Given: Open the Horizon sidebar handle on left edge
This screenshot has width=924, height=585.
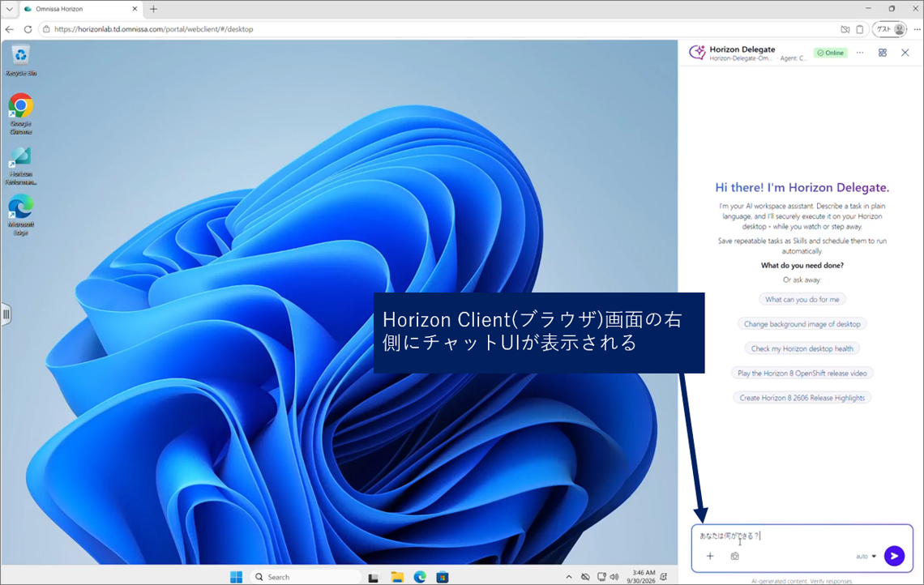Looking at the screenshot, I should (x=6, y=314).
